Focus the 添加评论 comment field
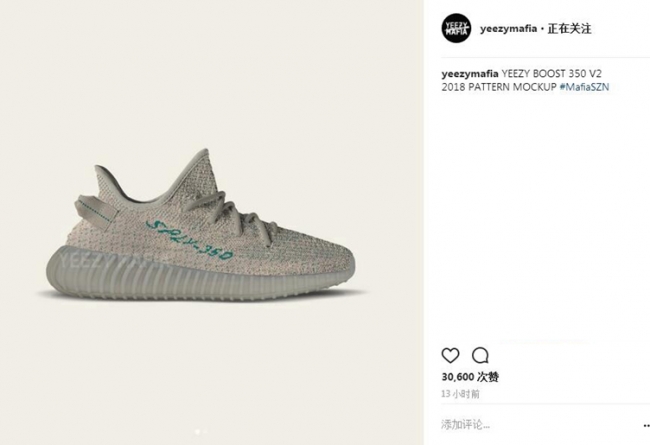 (539, 425)
